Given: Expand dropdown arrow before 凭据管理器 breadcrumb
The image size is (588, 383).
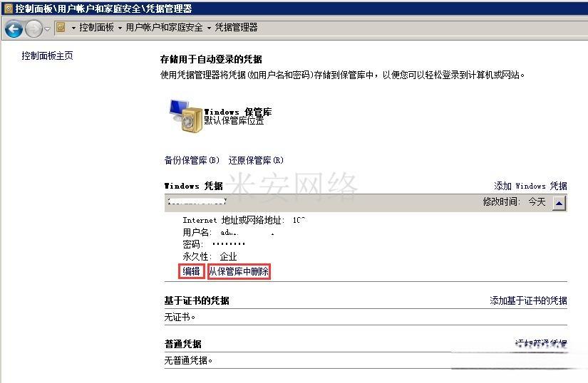Looking at the screenshot, I should click(x=209, y=28).
